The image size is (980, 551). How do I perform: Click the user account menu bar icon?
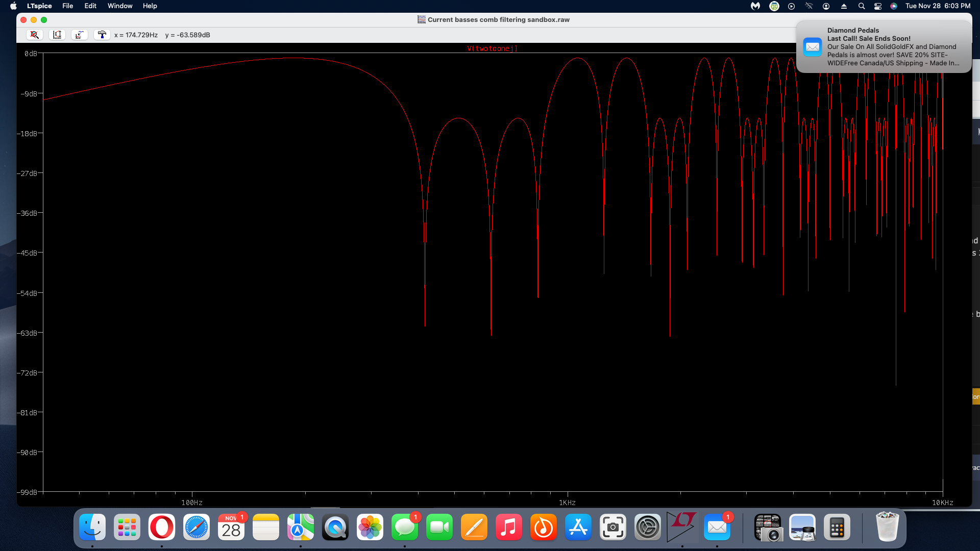[826, 6]
